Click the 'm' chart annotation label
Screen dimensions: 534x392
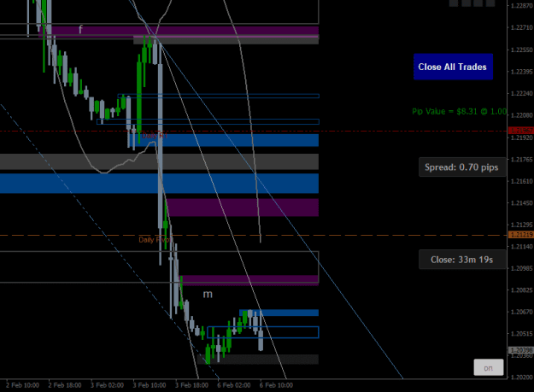coord(208,295)
